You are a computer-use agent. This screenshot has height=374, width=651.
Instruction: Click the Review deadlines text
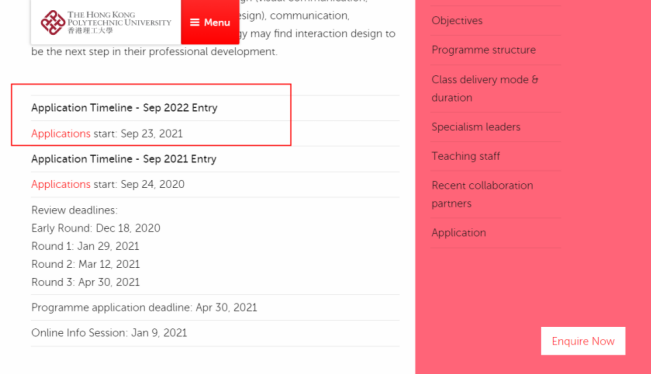pos(74,210)
